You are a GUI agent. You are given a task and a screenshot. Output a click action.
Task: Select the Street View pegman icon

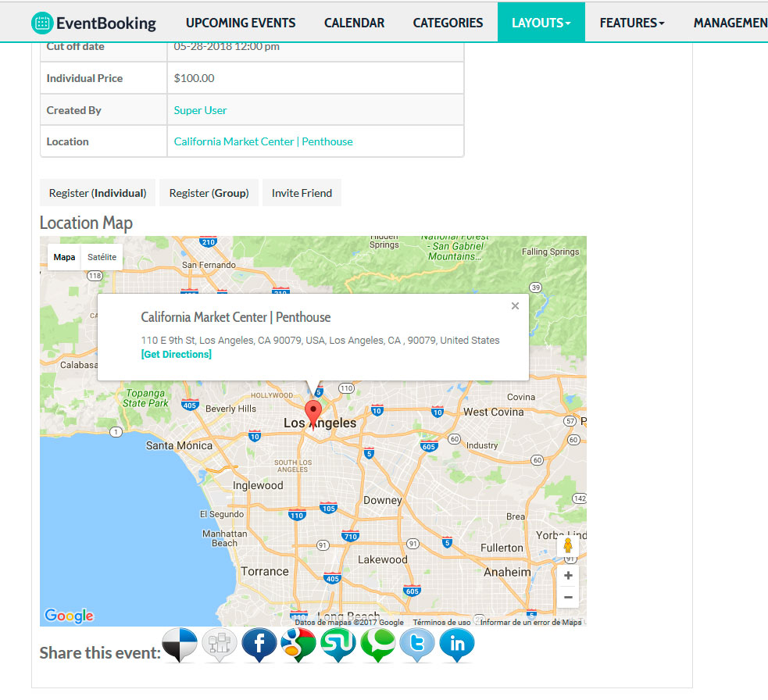pos(568,545)
